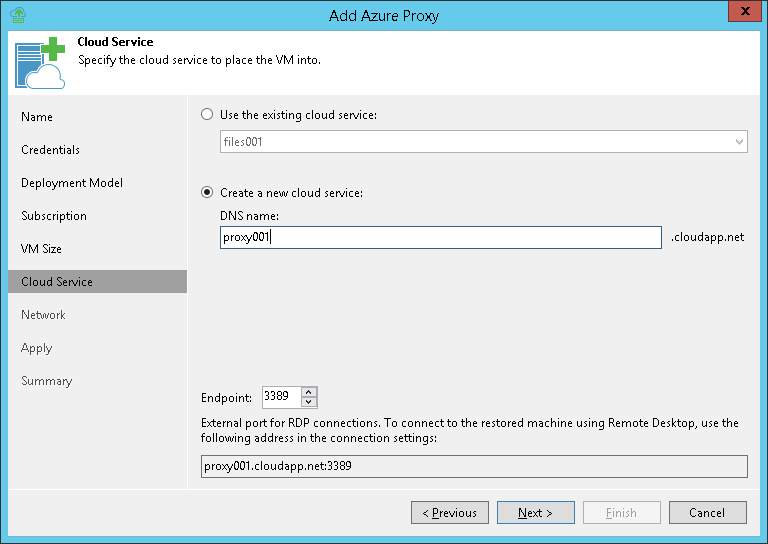768x544 pixels.
Task: Go to the Subscription wizard step
Action: pyautogui.click(x=54, y=216)
